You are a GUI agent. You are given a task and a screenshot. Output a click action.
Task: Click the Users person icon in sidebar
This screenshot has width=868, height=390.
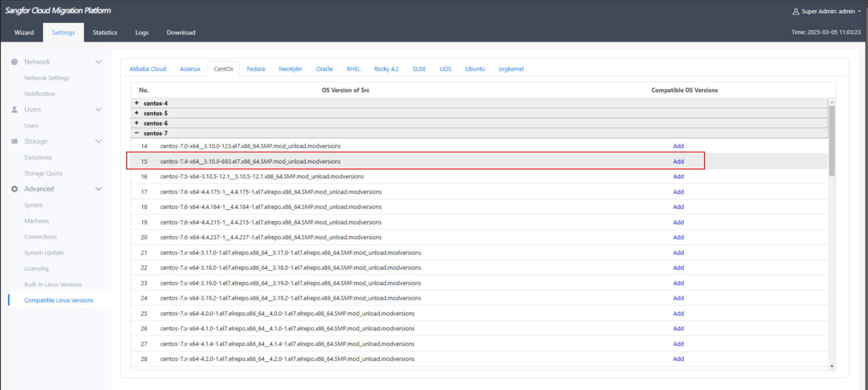pyautogui.click(x=15, y=110)
